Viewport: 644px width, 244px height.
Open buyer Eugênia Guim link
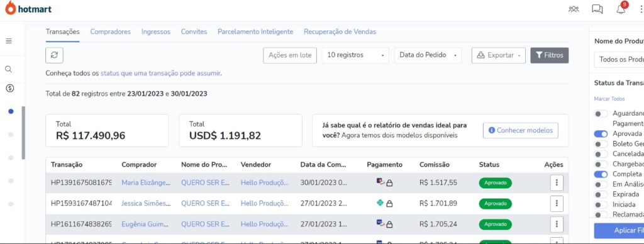coord(145,225)
